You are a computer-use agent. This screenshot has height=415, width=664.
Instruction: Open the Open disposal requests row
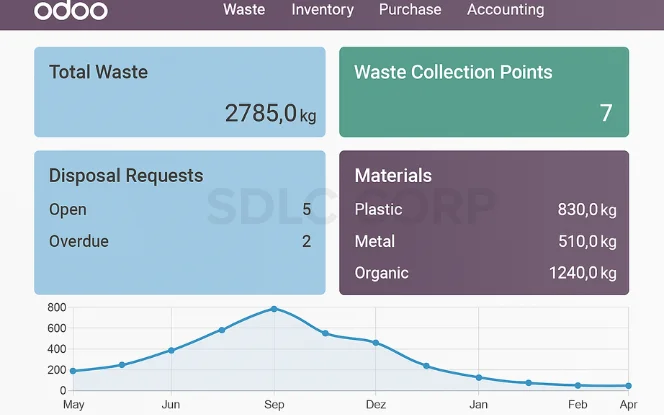[x=180, y=210]
